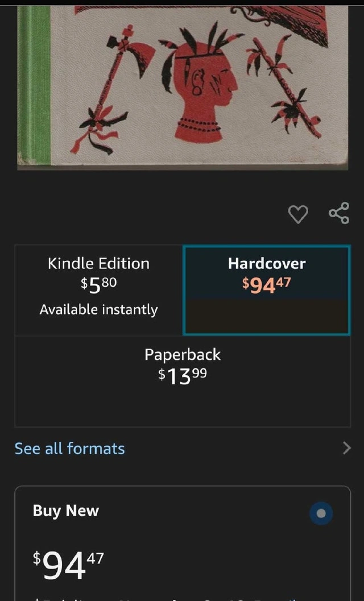This screenshot has height=601, width=364.
Task: Open the See all formats link
Action: 70,448
